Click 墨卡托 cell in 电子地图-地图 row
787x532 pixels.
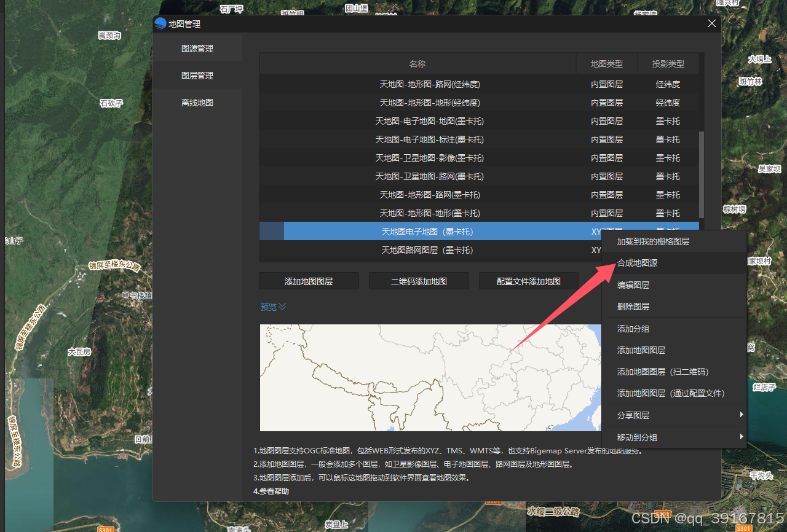click(668, 121)
